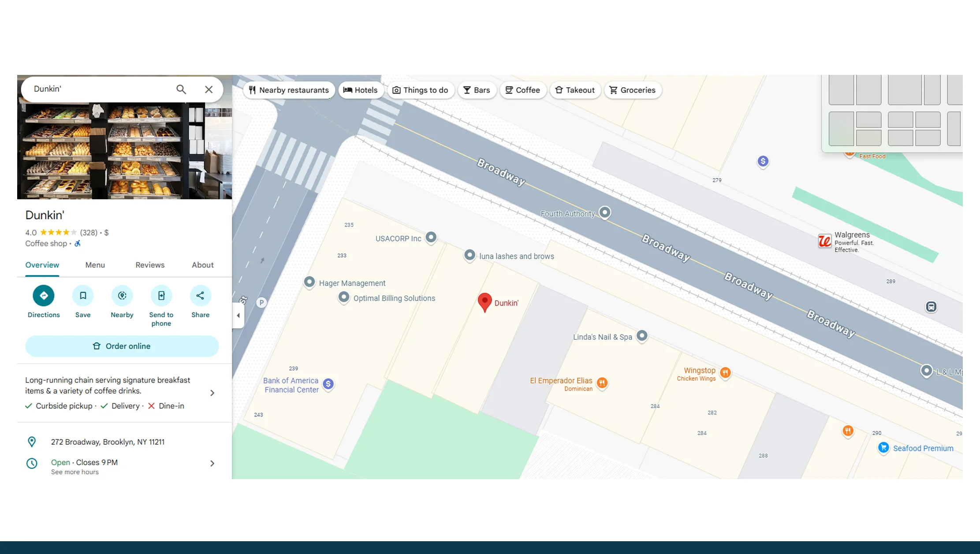Click the Order online button

tap(122, 346)
